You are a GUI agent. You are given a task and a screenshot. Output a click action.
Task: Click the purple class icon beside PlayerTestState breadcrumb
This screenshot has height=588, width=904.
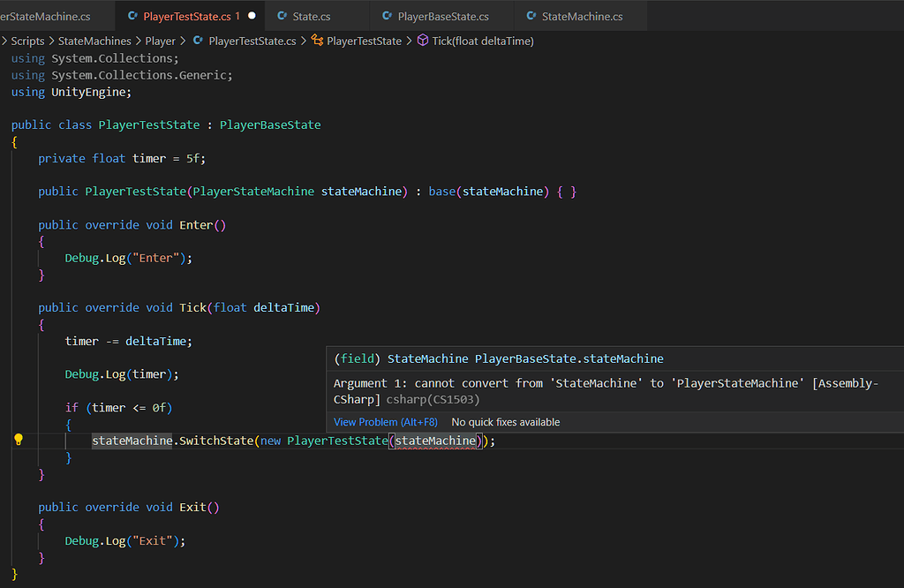click(x=314, y=40)
